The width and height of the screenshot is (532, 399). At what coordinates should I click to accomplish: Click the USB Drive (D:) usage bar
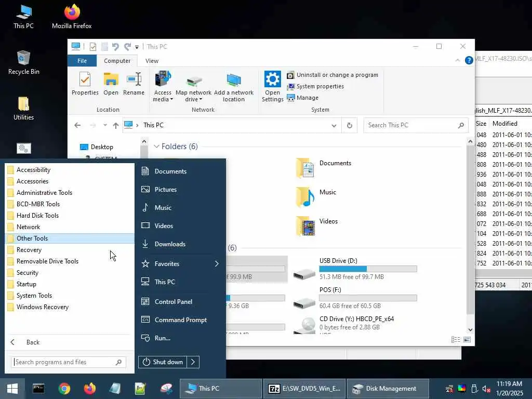[x=368, y=269]
